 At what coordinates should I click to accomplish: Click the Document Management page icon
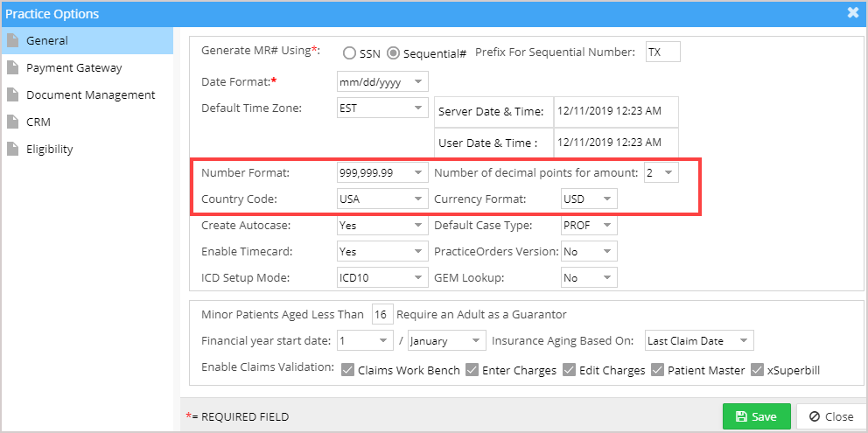point(13,95)
